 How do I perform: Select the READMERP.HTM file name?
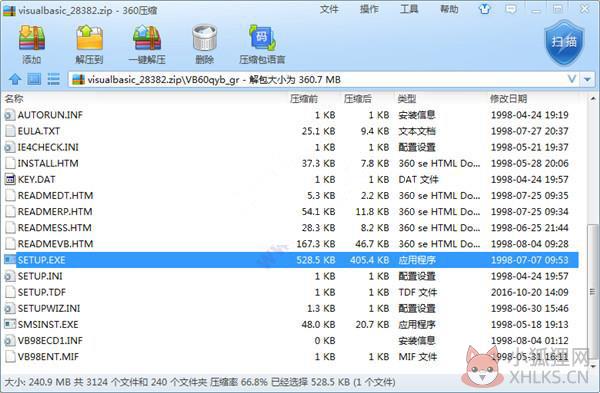[x=55, y=212]
